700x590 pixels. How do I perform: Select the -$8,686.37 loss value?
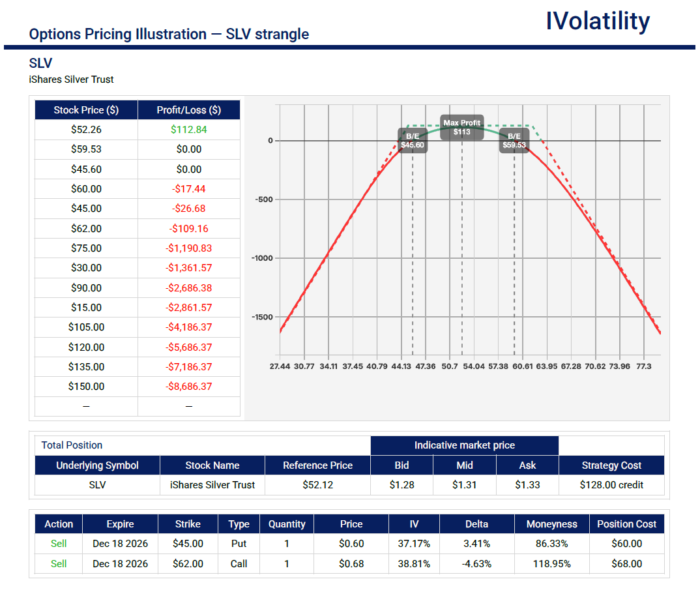coord(189,387)
